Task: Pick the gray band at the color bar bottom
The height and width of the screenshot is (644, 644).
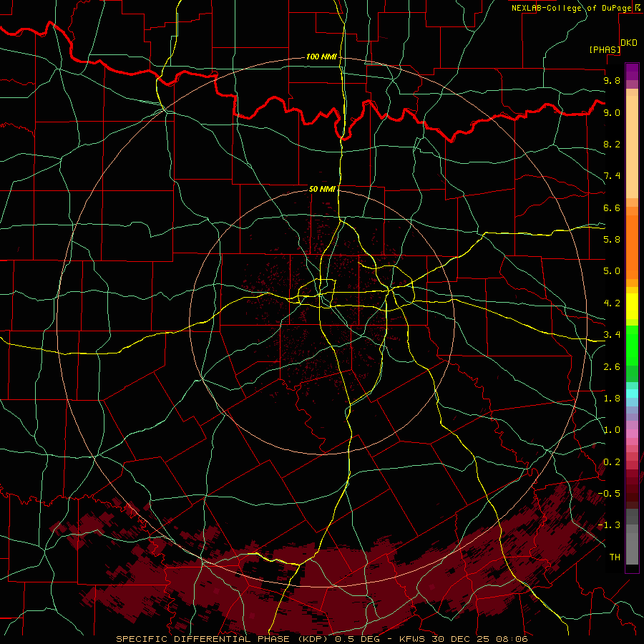Action: coord(632,548)
